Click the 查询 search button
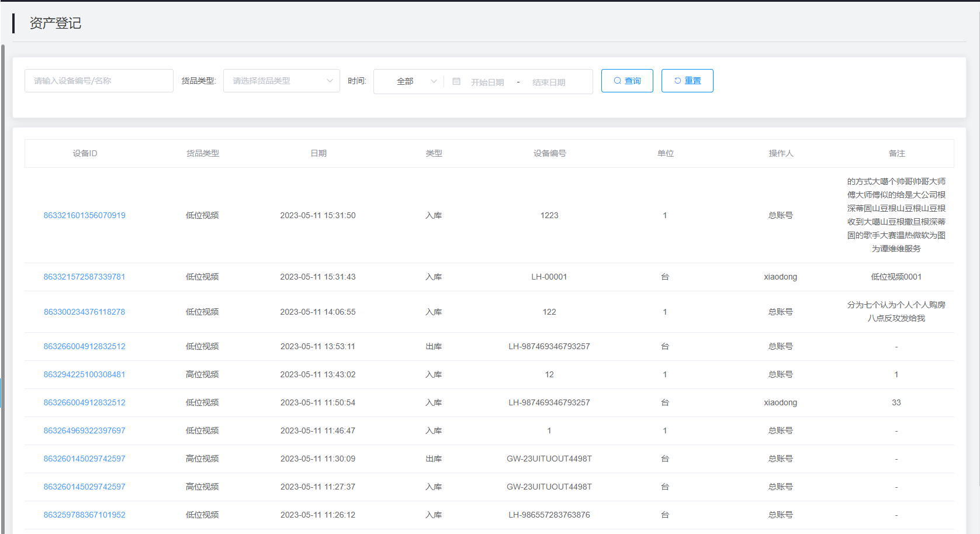The width and height of the screenshot is (980, 534). (627, 81)
